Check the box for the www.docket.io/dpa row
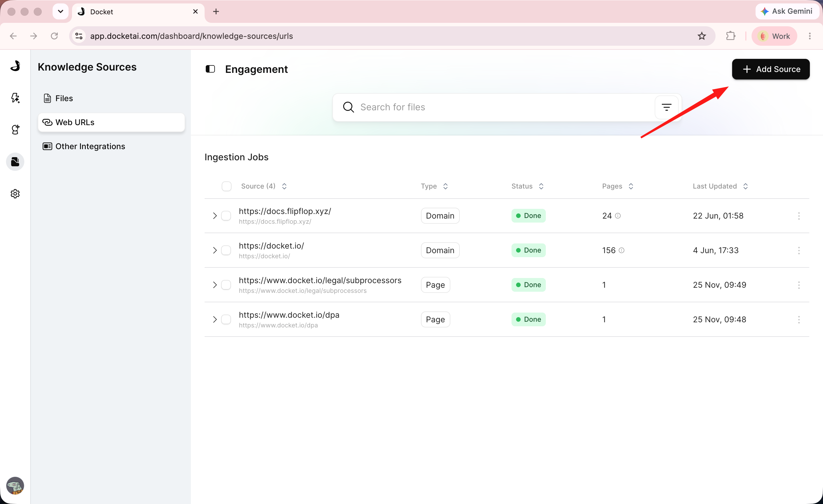 pyautogui.click(x=226, y=319)
